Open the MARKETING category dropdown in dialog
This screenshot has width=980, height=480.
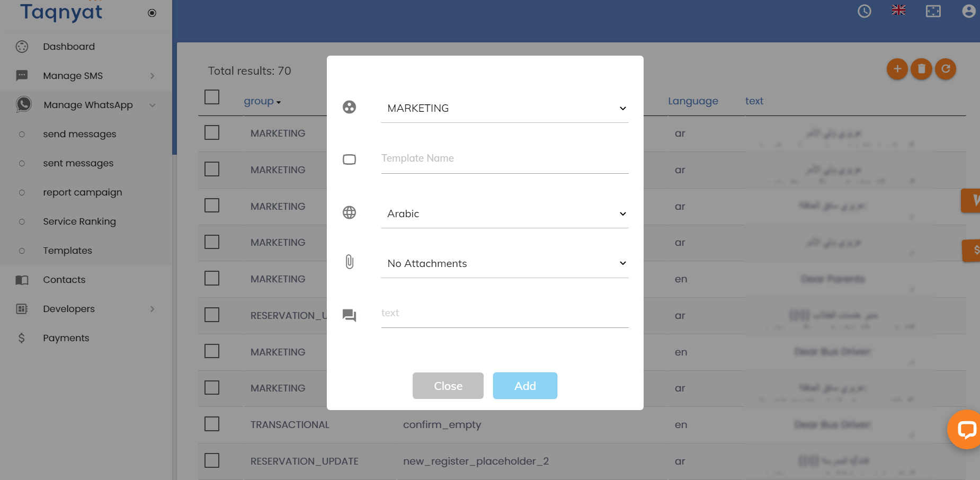coord(505,108)
